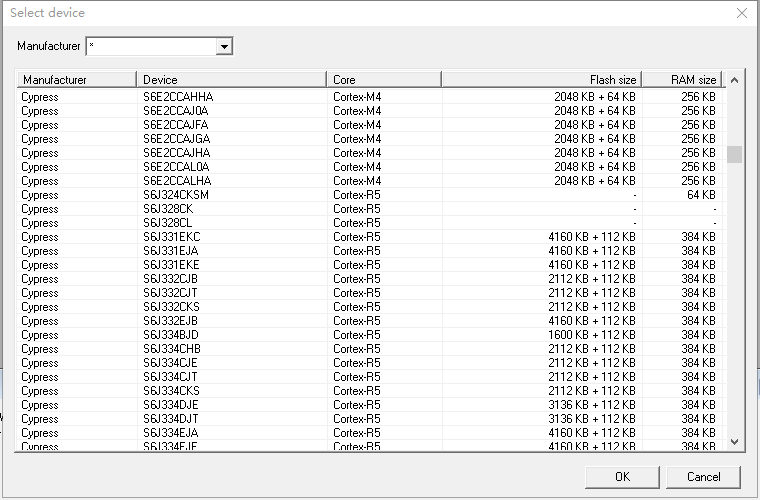Select device S6E2CCAJGA
This screenshot has width=760, height=500.
pos(176,139)
